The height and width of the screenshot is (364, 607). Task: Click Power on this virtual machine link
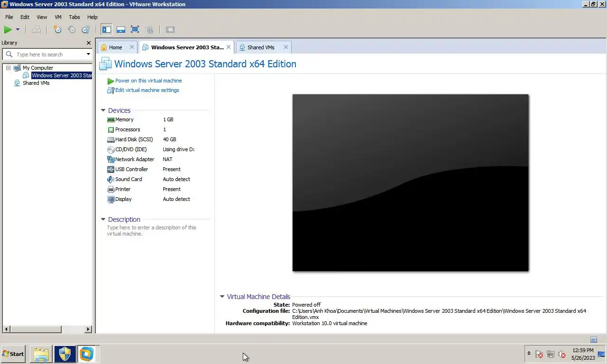pyautogui.click(x=148, y=81)
